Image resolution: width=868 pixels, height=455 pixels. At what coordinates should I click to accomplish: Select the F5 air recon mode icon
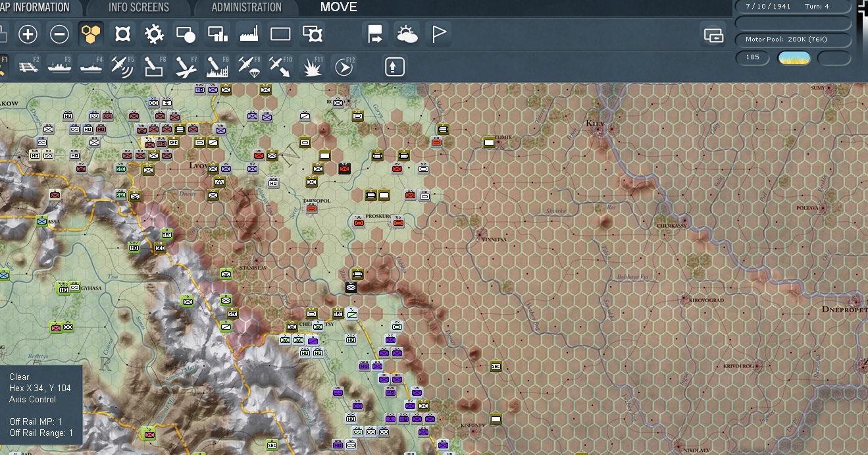click(122, 67)
